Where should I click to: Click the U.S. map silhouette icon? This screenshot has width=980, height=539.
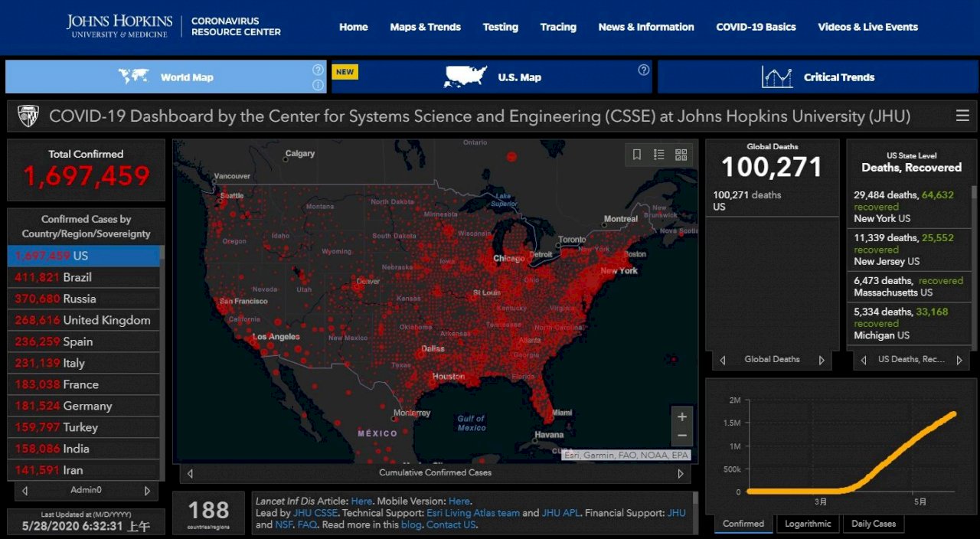coord(465,77)
